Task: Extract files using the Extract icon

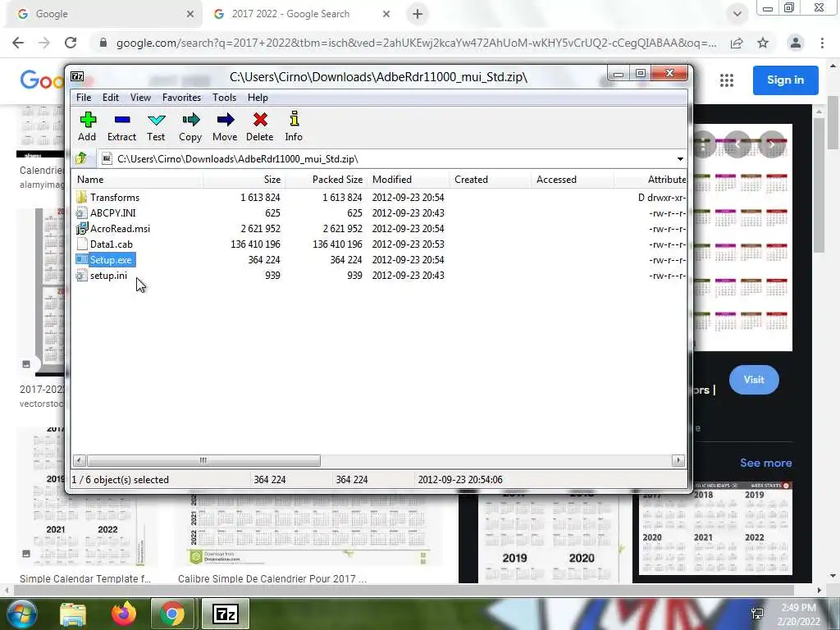Action: 121,126
